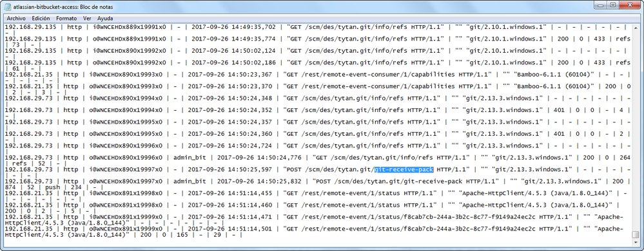Click the timestamp 2017-09-26 14:51:14,455
This screenshot has width=644, height=251.
[229, 193]
